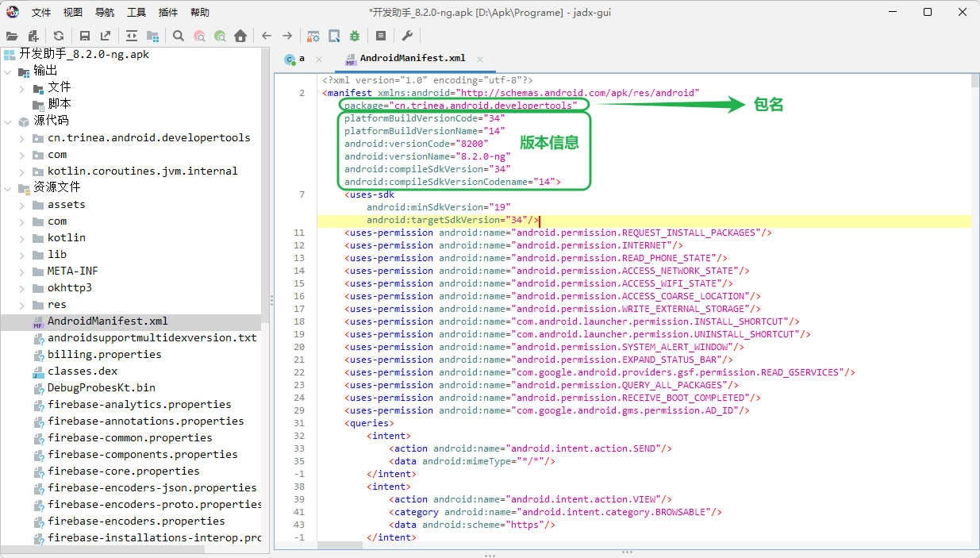Toggle the flatten packages toolbar button
The width and height of the screenshot is (980, 558).
152,36
